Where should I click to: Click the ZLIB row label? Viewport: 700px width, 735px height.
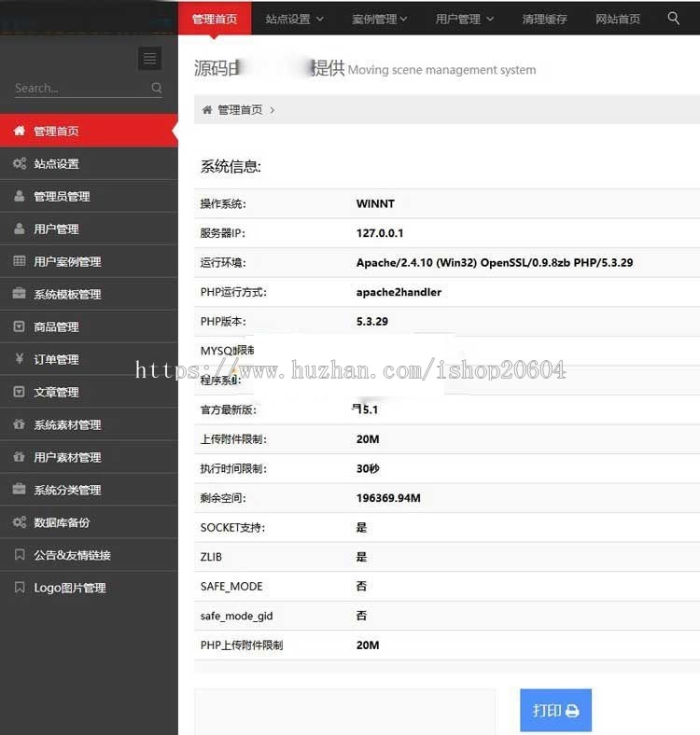pos(211,557)
